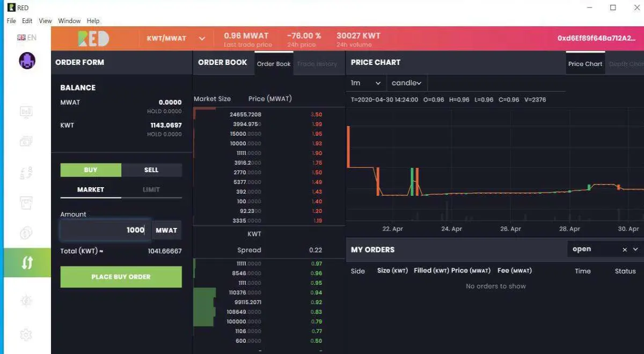Expand the open orders filter dropdown
644x354 pixels.
click(x=636, y=249)
